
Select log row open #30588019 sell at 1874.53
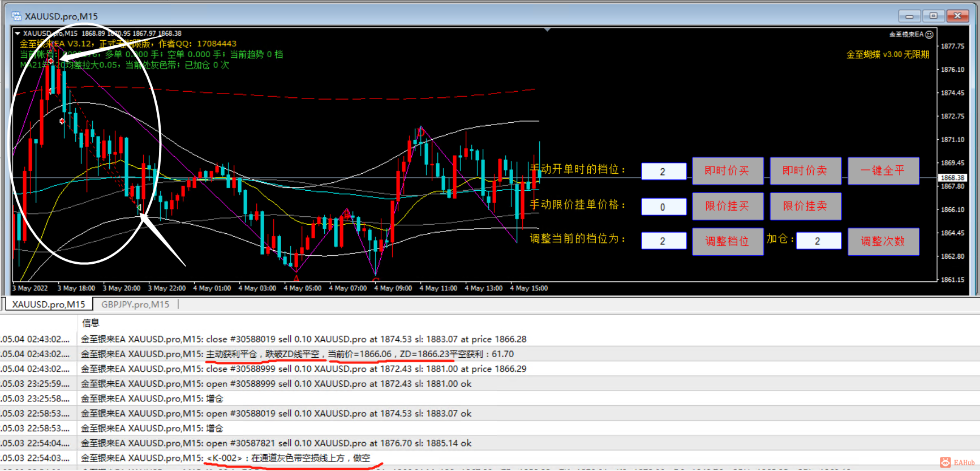click(x=490, y=413)
